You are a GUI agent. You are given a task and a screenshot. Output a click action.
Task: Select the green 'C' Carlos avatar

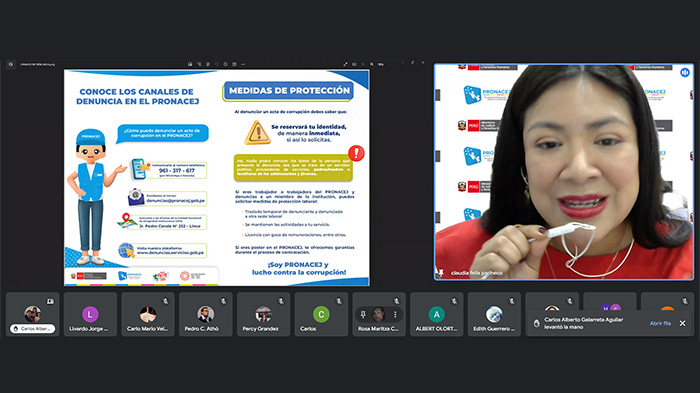click(x=321, y=314)
